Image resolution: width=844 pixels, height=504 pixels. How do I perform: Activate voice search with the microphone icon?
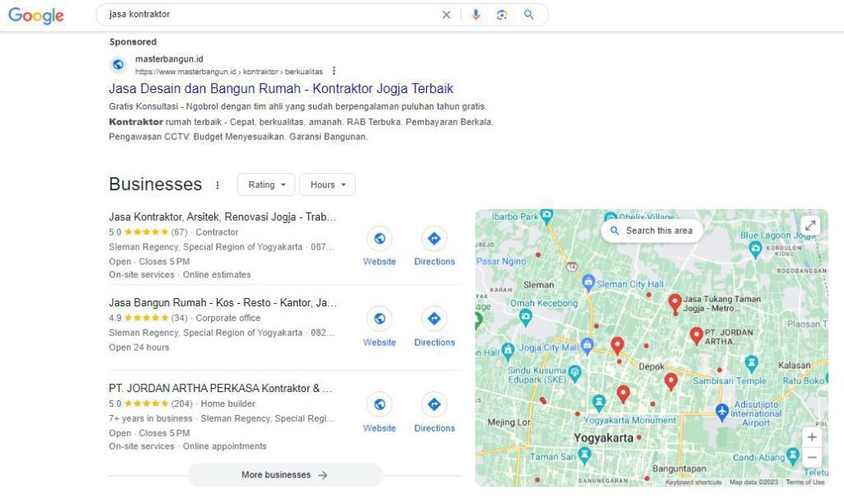pos(476,14)
